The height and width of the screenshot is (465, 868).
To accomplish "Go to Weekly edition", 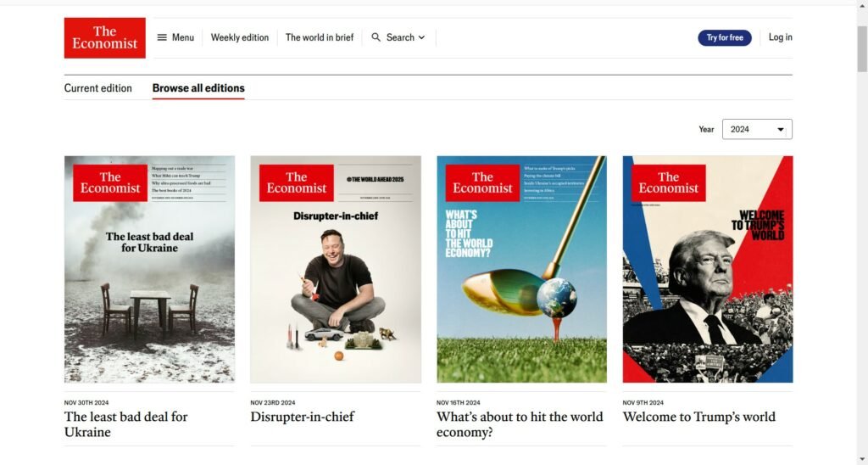I will click(x=240, y=37).
